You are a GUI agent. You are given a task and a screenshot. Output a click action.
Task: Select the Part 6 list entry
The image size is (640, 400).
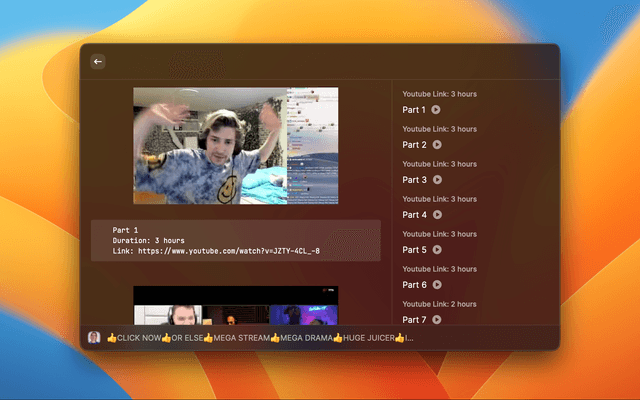pos(414,285)
